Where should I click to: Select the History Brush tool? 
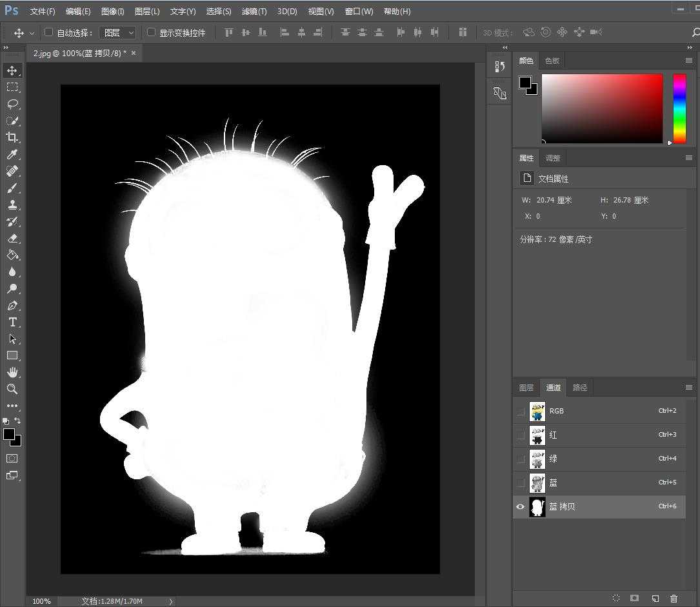(x=12, y=221)
